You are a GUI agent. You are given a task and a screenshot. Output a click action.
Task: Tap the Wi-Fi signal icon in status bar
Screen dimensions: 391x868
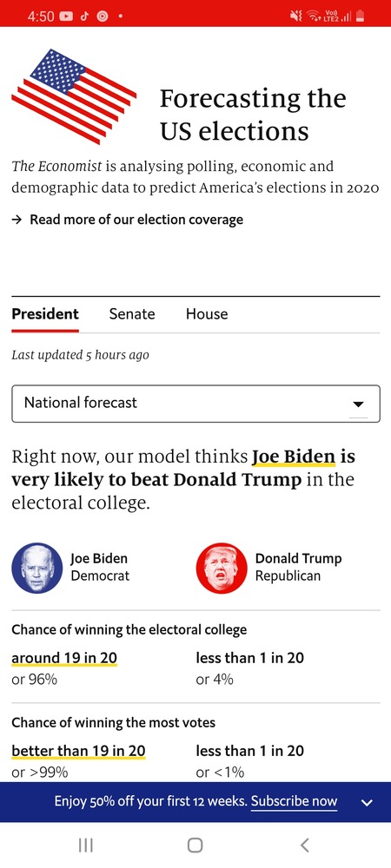click(x=314, y=16)
